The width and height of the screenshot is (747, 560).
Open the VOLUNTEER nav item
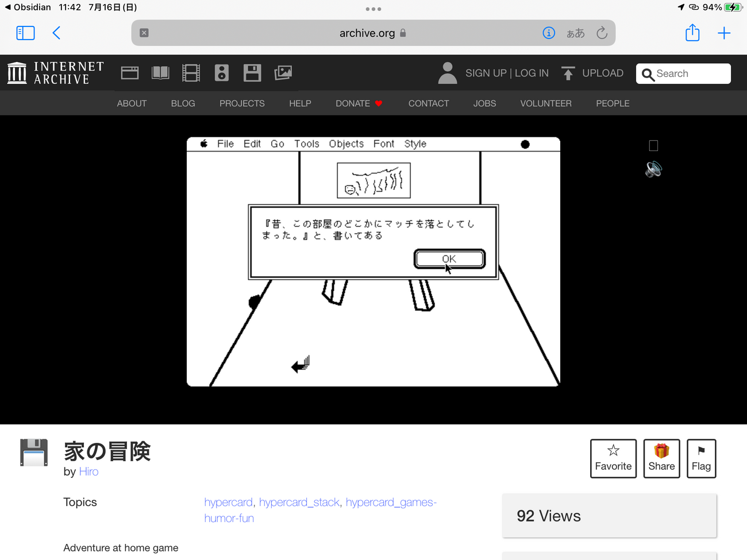click(546, 103)
